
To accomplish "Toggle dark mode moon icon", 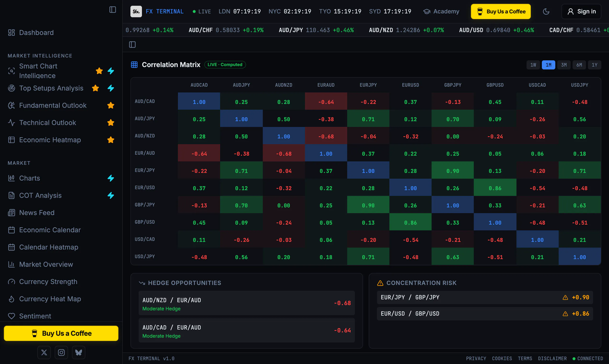I will pyautogui.click(x=546, y=11).
